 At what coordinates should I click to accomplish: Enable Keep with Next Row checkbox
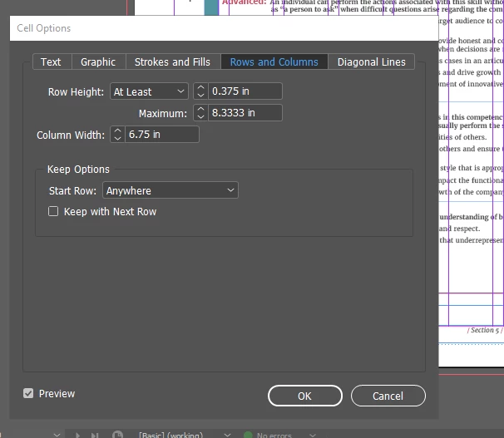pos(53,211)
